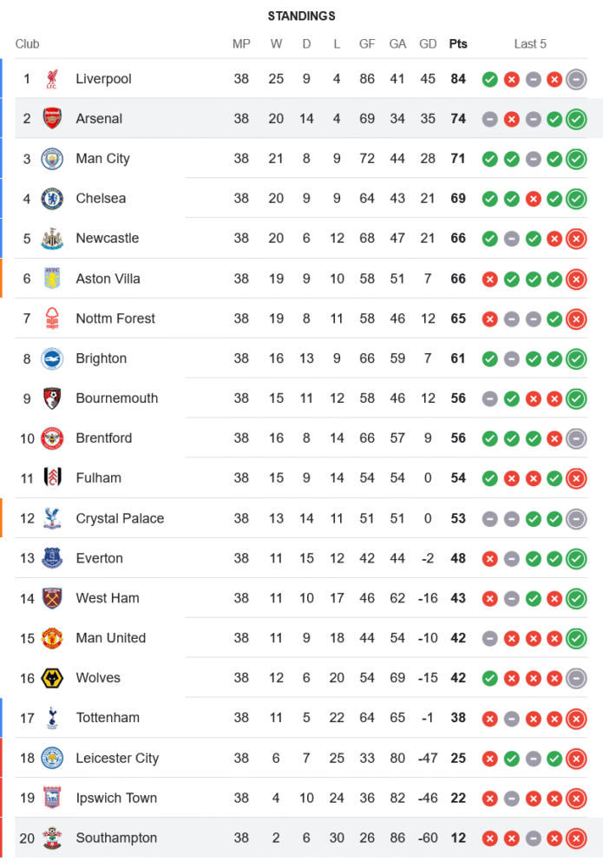
Task: Click the Arsenal club crest
Action: pyautogui.click(x=52, y=119)
